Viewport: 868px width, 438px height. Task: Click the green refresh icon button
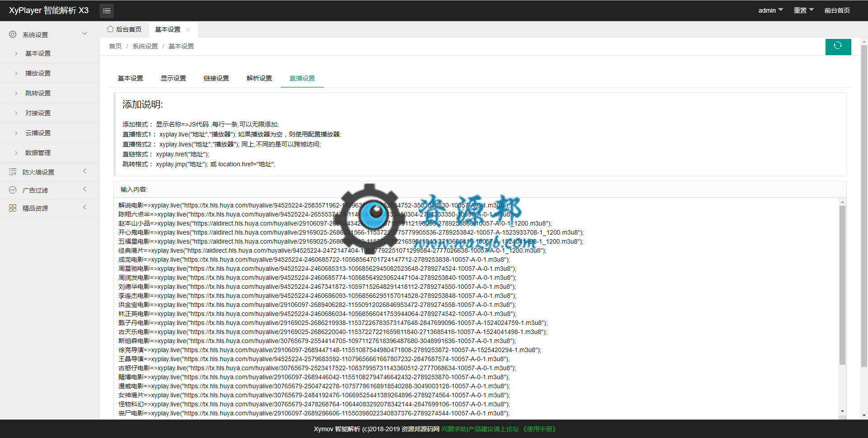pyautogui.click(x=838, y=47)
